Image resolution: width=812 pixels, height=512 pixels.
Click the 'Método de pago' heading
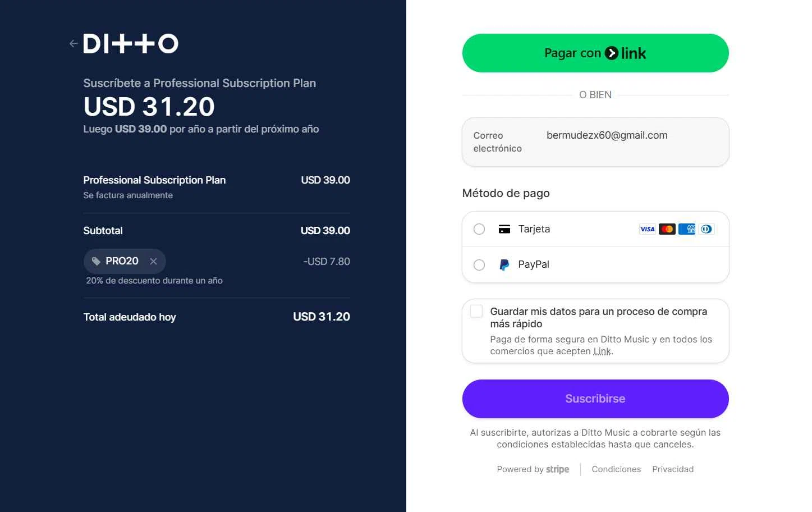[x=506, y=193]
